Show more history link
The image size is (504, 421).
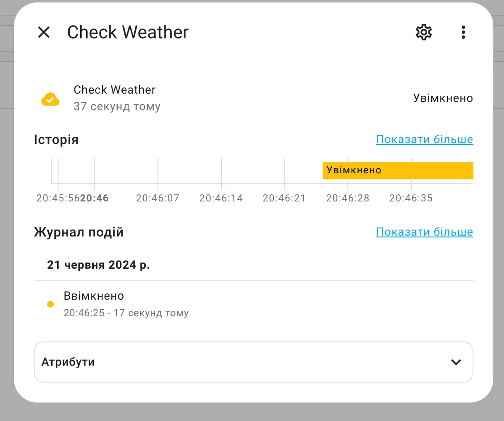point(424,139)
